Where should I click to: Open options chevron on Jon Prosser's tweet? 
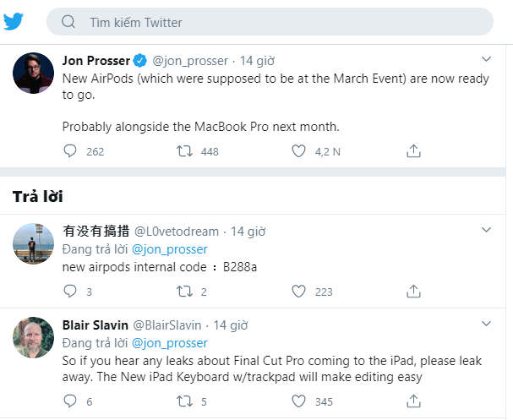pyautogui.click(x=487, y=59)
